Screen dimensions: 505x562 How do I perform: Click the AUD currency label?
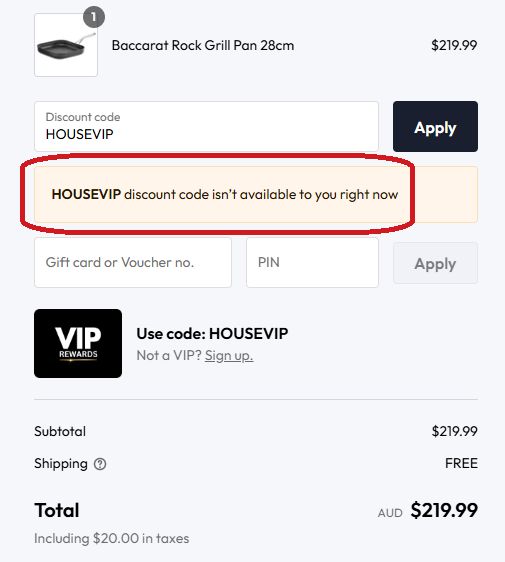point(390,513)
